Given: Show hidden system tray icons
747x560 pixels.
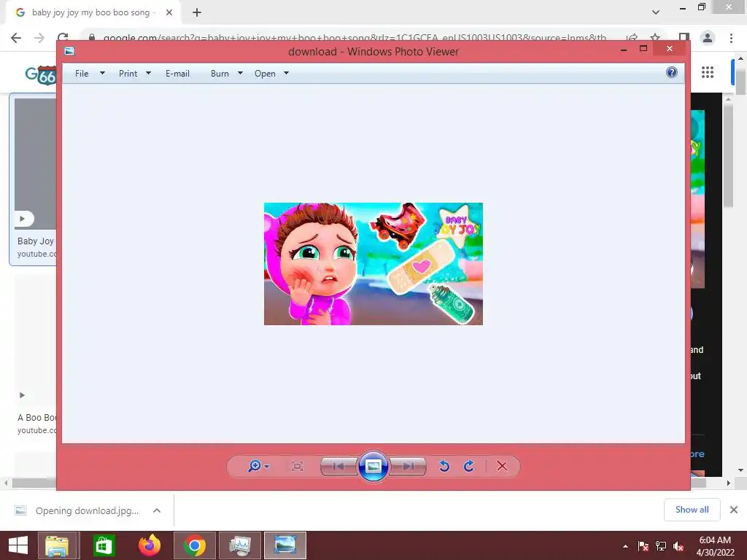Looking at the screenshot, I should (625, 546).
